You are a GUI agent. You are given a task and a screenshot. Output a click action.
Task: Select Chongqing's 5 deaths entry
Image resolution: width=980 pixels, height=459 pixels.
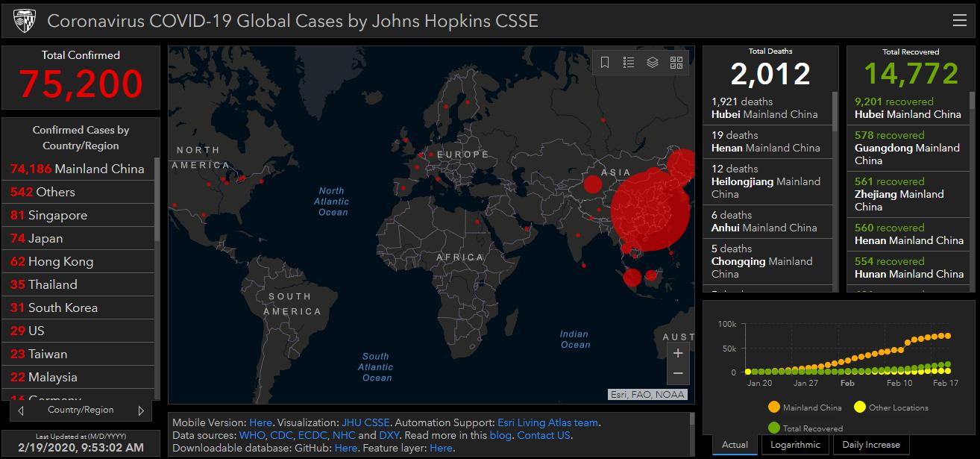pos(767,261)
